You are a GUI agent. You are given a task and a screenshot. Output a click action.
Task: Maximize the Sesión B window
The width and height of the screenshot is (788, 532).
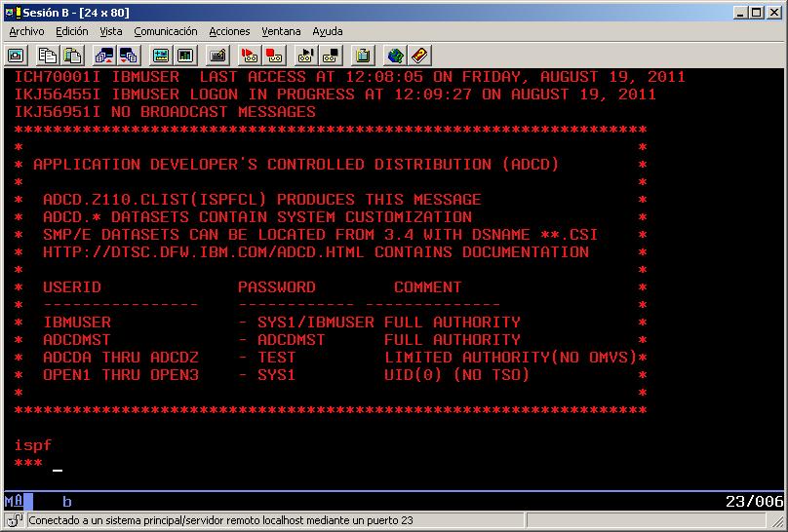756,13
